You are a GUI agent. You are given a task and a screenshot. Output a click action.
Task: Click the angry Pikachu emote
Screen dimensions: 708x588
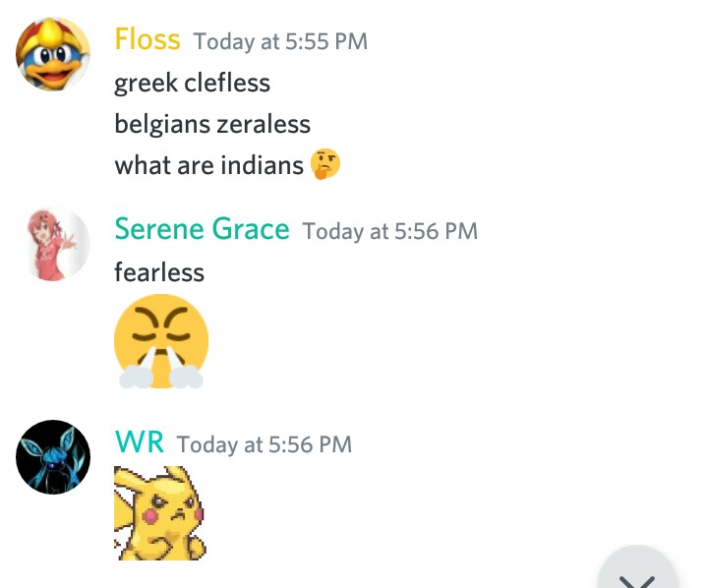[x=159, y=512]
